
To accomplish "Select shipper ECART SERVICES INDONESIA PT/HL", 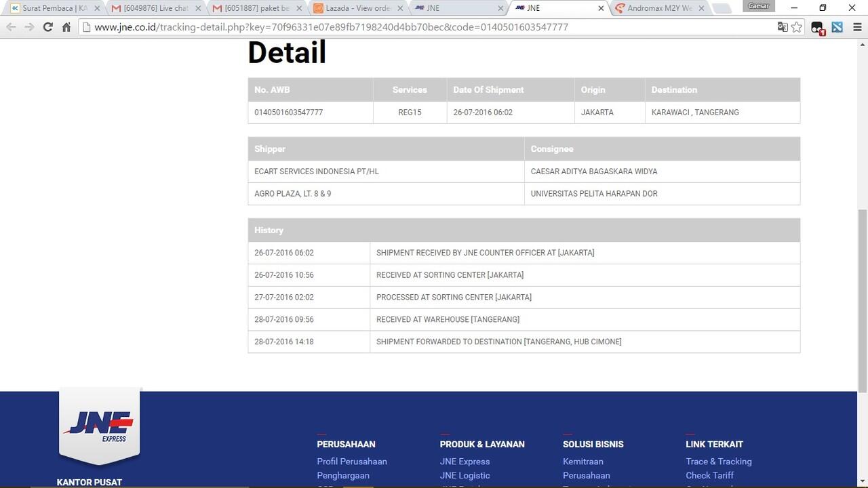I will click(386, 171).
